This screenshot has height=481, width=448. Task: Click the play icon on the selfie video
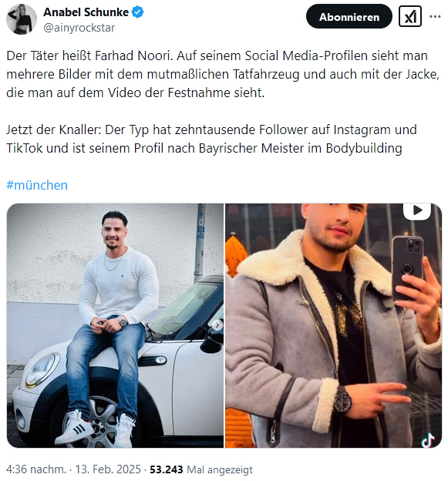pyautogui.click(x=417, y=210)
